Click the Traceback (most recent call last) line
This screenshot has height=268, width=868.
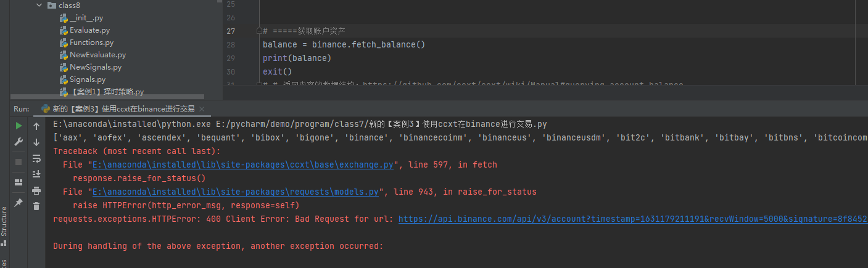tap(137, 151)
